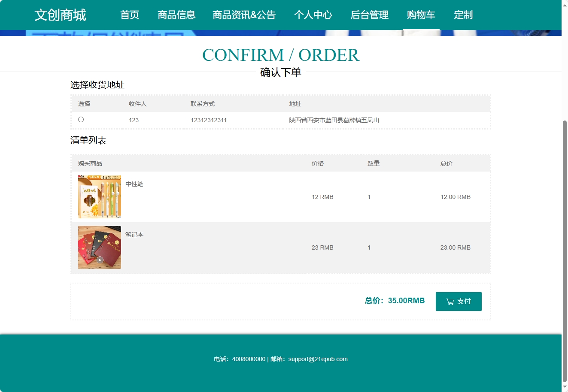
Task: Click the 12 RMB price cell
Action: click(x=322, y=197)
